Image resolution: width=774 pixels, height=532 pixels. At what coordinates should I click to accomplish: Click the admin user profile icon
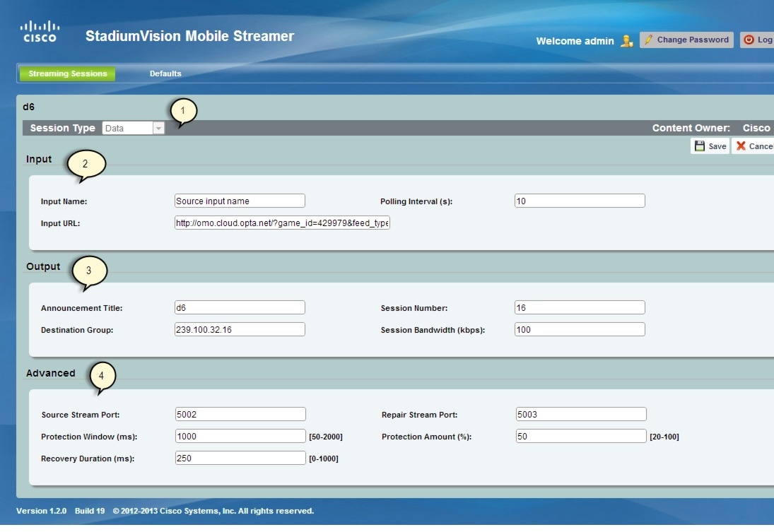[x=626, y=42]
